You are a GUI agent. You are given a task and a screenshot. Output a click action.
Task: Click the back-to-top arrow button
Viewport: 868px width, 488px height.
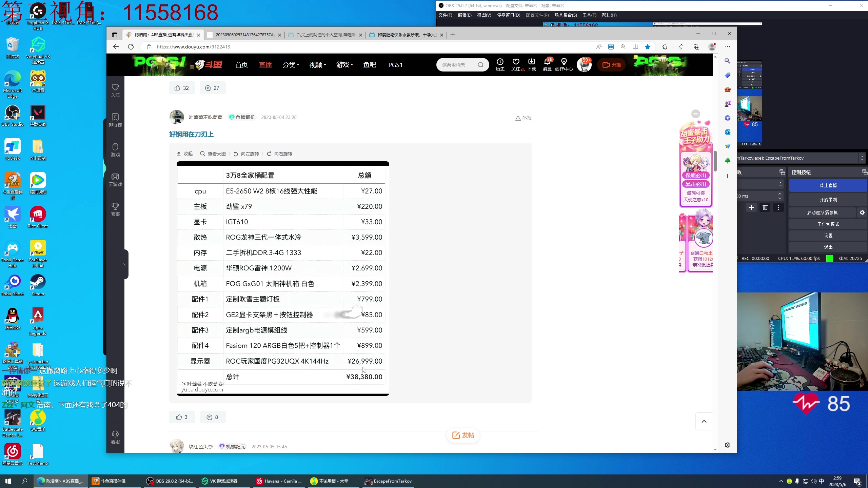pos(704,421)
